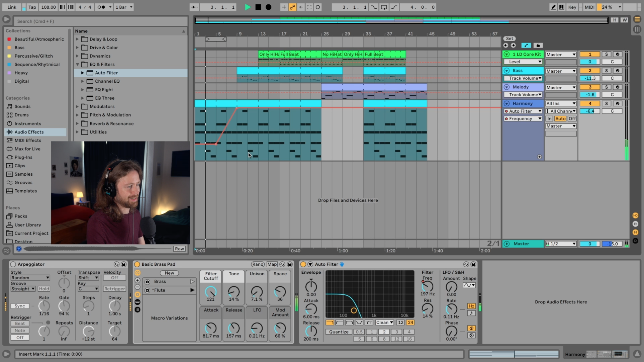The height and width of the screenshot is (362, 644).
Task: Toggle the Mixer section M icon
Action: point(635,232)
